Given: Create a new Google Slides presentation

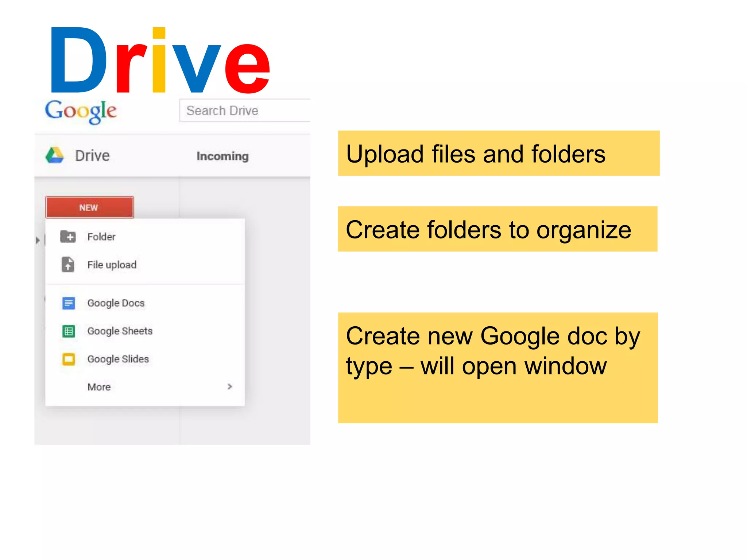Looking at the screenshot, I should 145,359.
